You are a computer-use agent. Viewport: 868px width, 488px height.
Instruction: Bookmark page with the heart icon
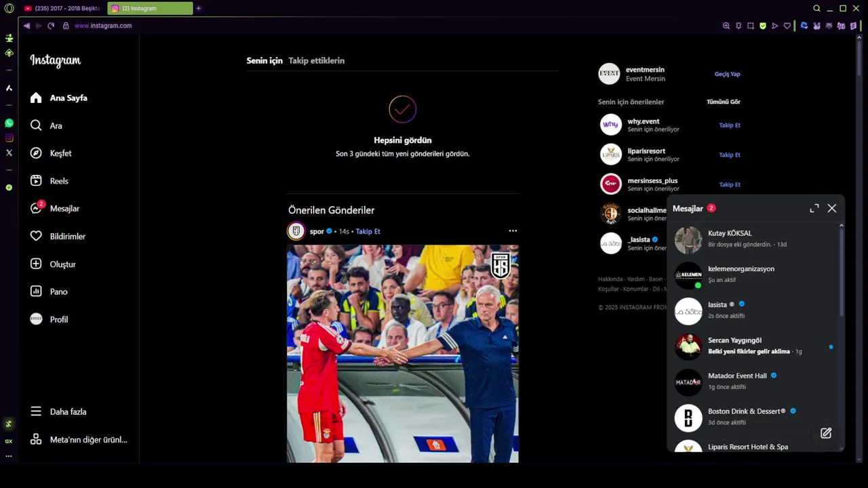pos(787,26)
